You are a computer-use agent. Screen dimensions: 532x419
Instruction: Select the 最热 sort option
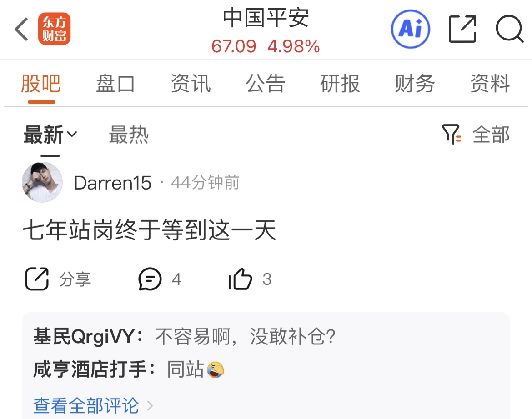129,135
